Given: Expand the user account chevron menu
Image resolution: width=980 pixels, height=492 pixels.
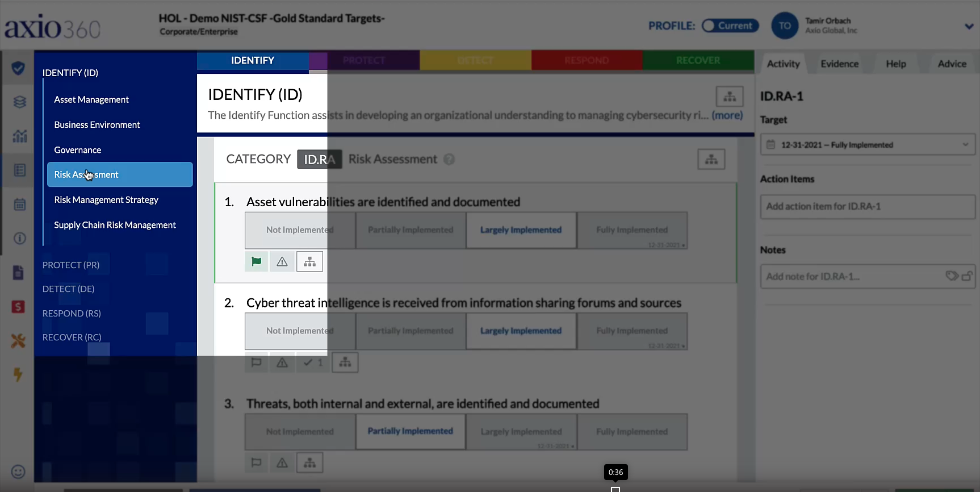Looking at the screenshot, I should click(x=969, y=26).
